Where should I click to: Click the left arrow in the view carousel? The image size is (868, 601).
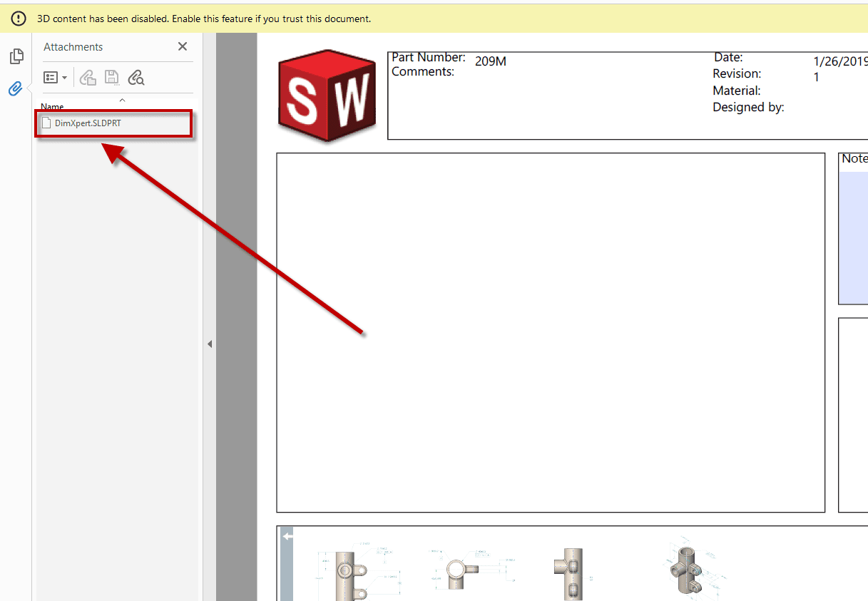point(287,536)
